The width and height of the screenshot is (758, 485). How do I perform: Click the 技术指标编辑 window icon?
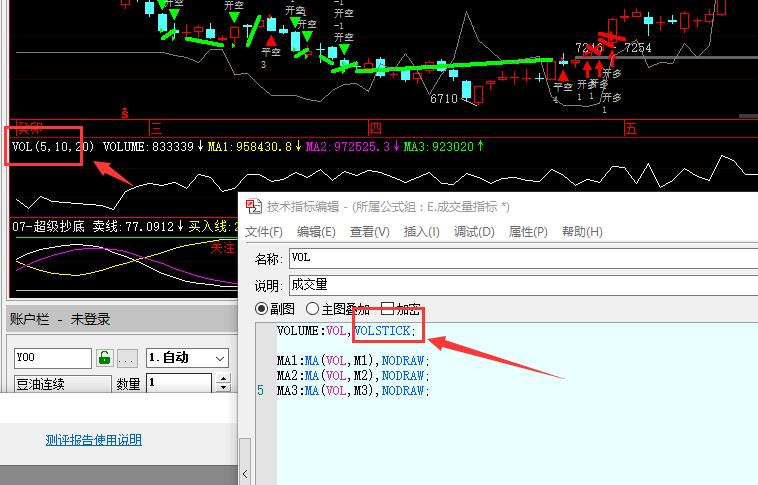pos(254,206)
